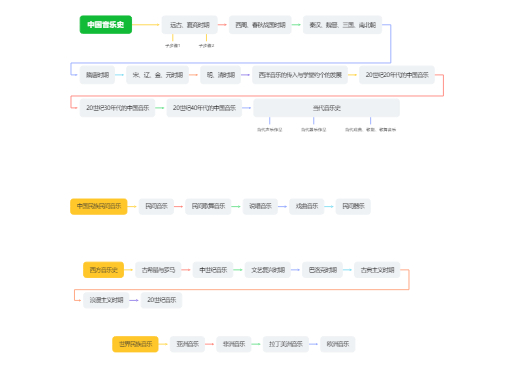Click the 亚洲音乐 node
The width and height of the screenshot is (514, 368).
click(x=187, y=344)
